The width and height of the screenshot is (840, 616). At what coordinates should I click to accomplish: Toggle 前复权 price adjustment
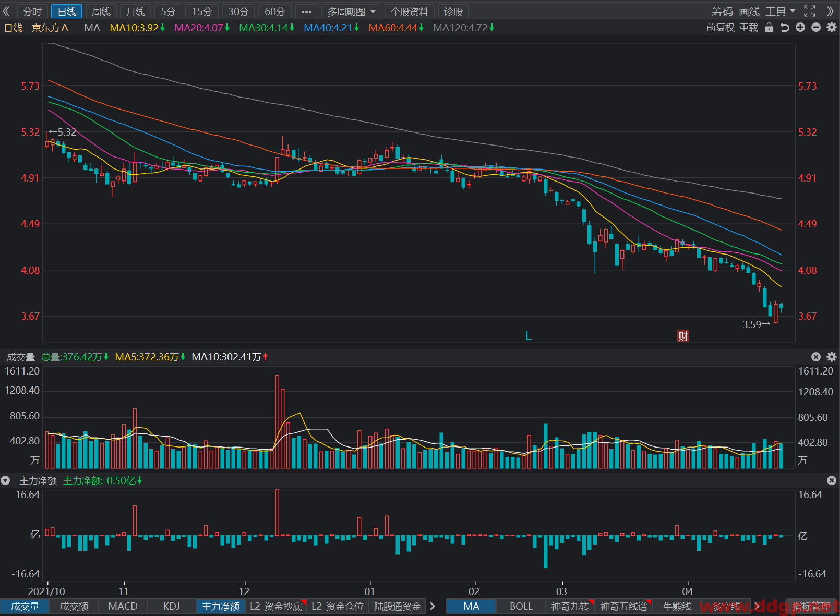tap(720, 28)
